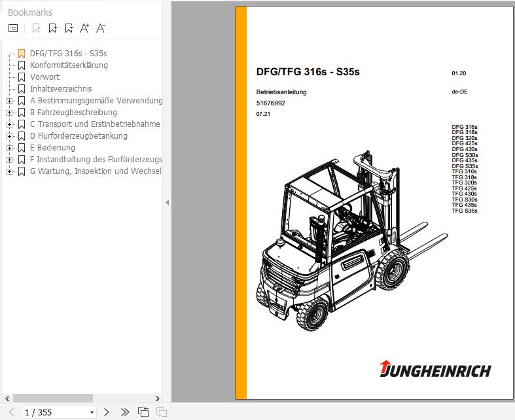Select the E Bedienung bookmark

pos(52,148)
